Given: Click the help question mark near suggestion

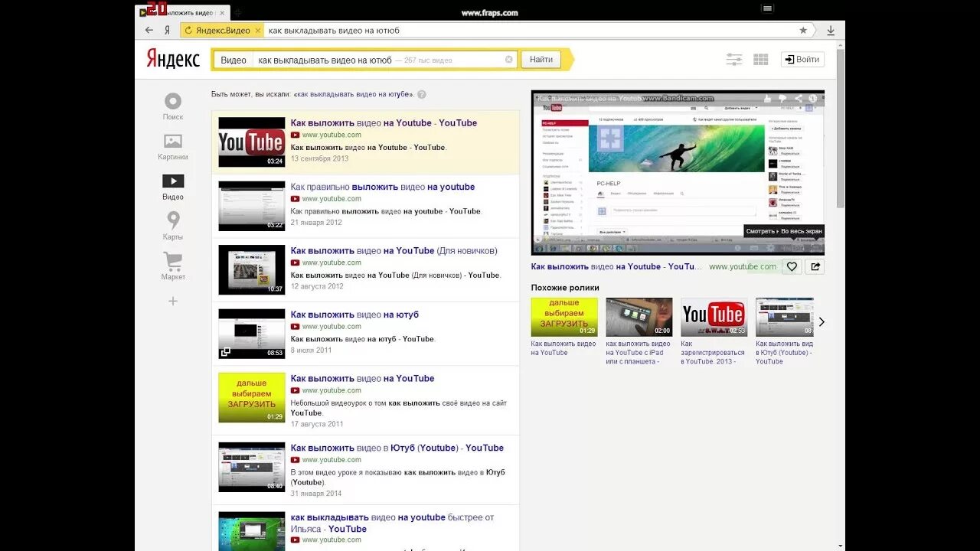Looking at the screenshot, I should pos(422,94).
